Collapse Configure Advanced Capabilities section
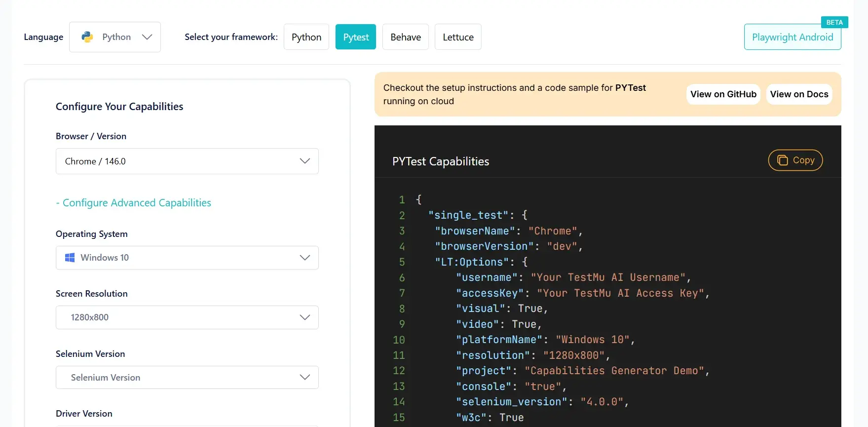The image size is (868, 427). 133,203
